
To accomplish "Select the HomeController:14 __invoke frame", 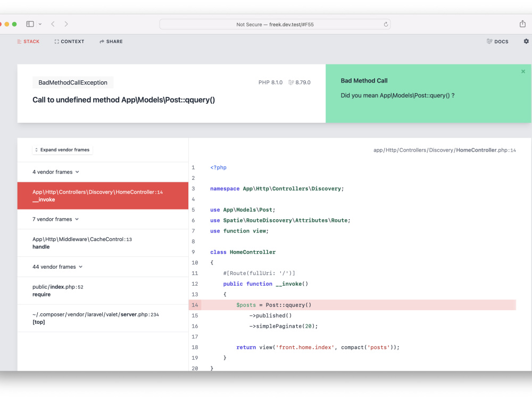I will (103, 196).
